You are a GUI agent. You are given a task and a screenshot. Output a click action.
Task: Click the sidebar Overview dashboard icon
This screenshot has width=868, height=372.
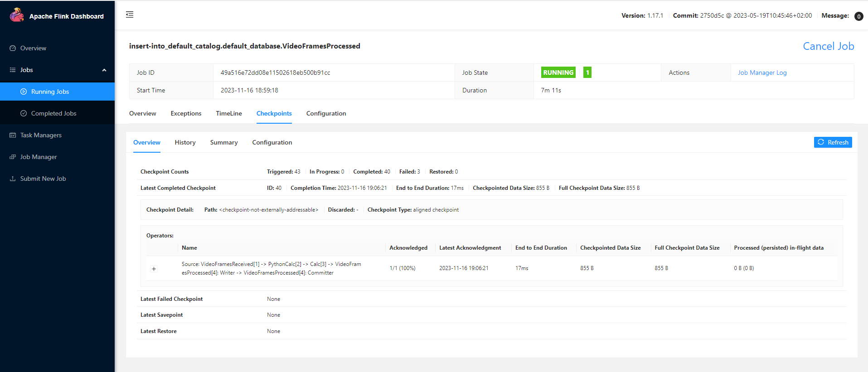point(13,48)
